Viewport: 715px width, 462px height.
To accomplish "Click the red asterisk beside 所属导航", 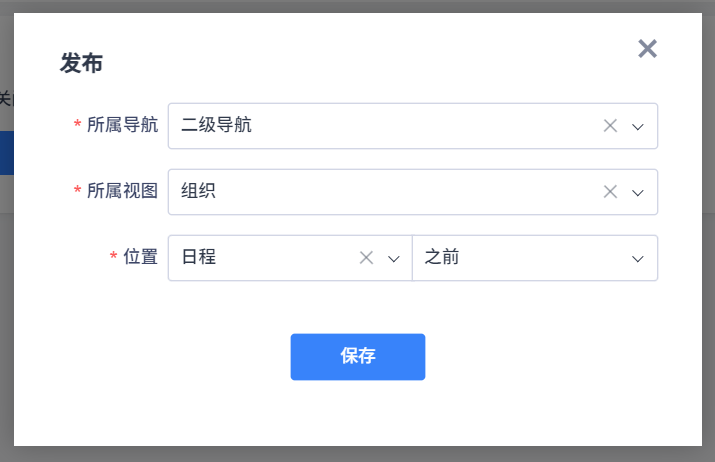I will pos(77,126).
